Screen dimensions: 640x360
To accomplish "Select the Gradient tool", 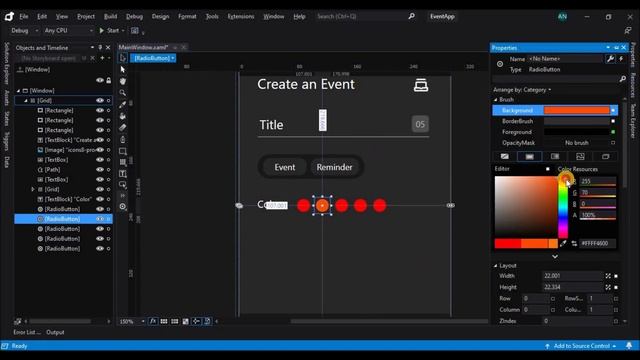I will tap(122, 127).
